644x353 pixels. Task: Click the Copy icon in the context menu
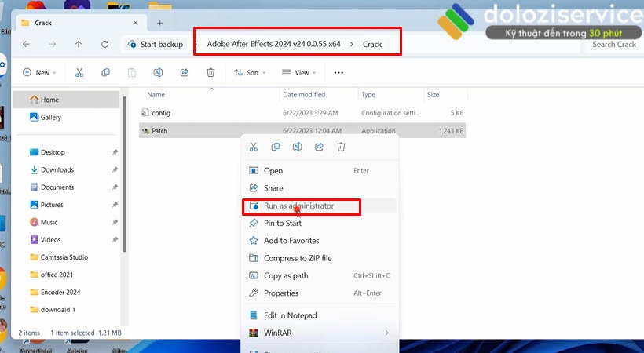(x=276, y=147)
